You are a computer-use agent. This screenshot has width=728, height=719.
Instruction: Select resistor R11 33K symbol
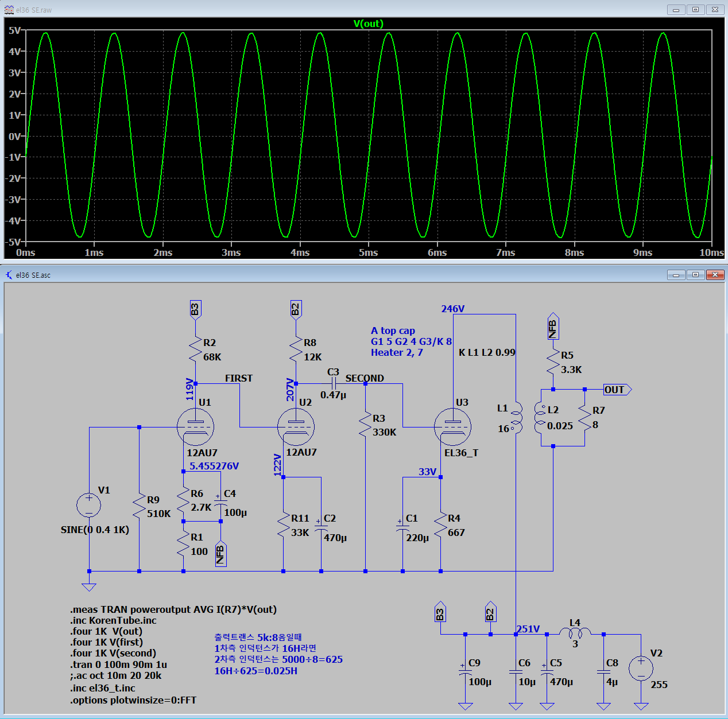(x=283, y=526)
